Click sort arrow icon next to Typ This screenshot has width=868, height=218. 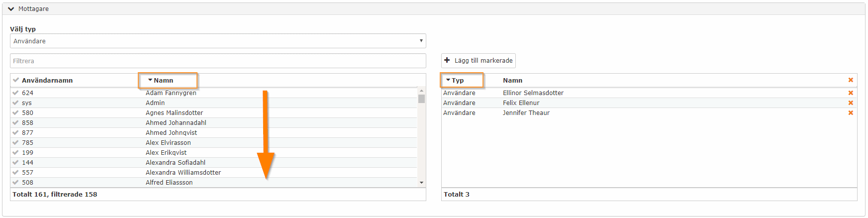(448, 80)
